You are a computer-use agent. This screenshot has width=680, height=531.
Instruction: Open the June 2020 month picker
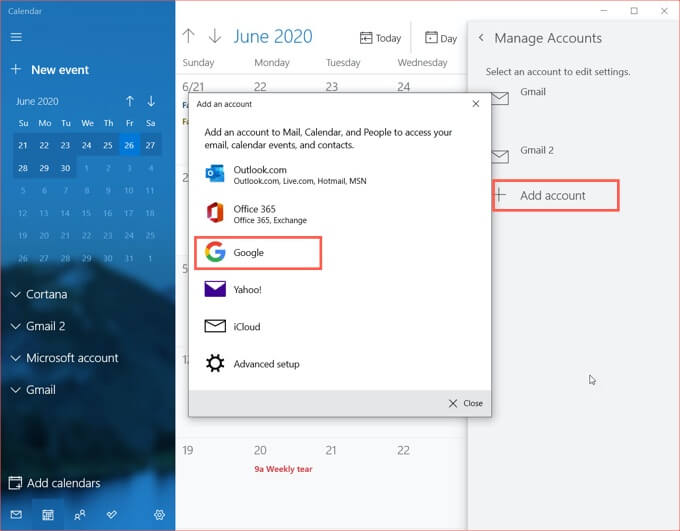pyautogui.click(x=273, y=36)
